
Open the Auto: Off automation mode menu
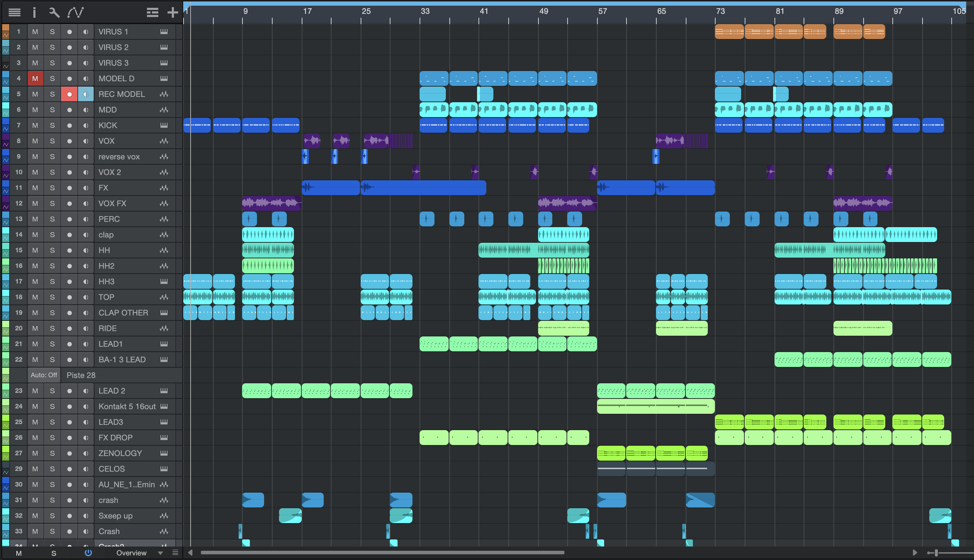[44, 375]
